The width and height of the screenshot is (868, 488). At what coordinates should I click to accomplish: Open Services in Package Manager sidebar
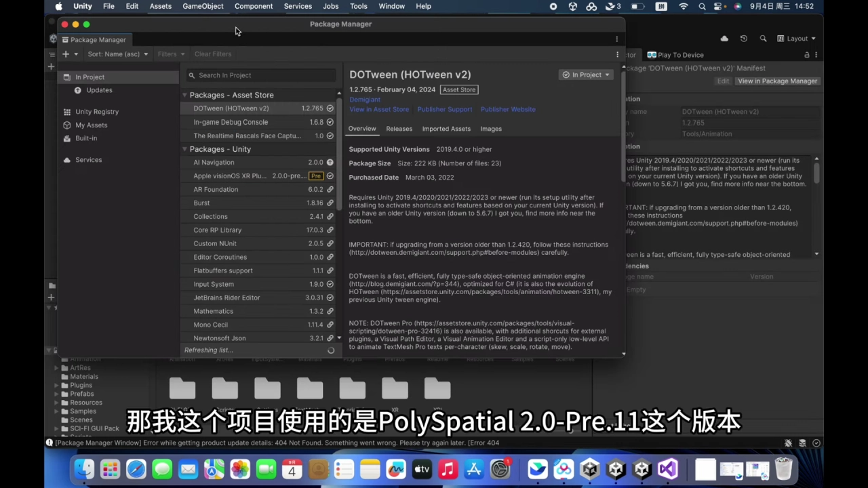click(88, 160)
